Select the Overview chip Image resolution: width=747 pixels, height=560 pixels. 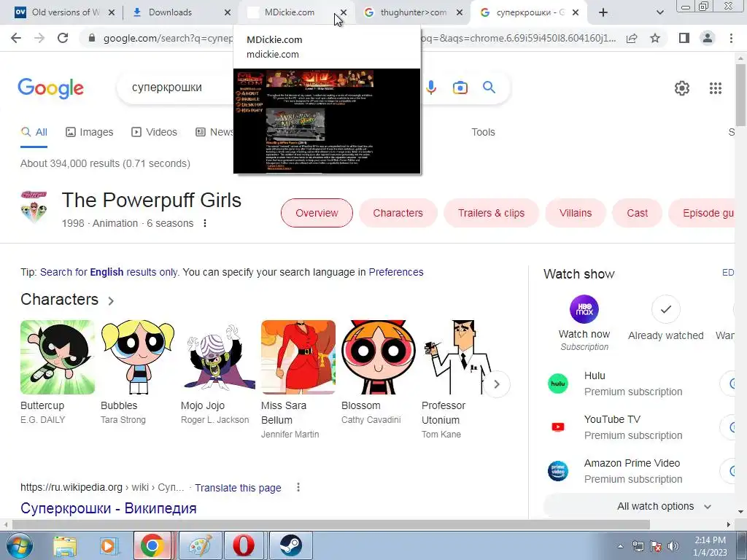pos(317,213)
